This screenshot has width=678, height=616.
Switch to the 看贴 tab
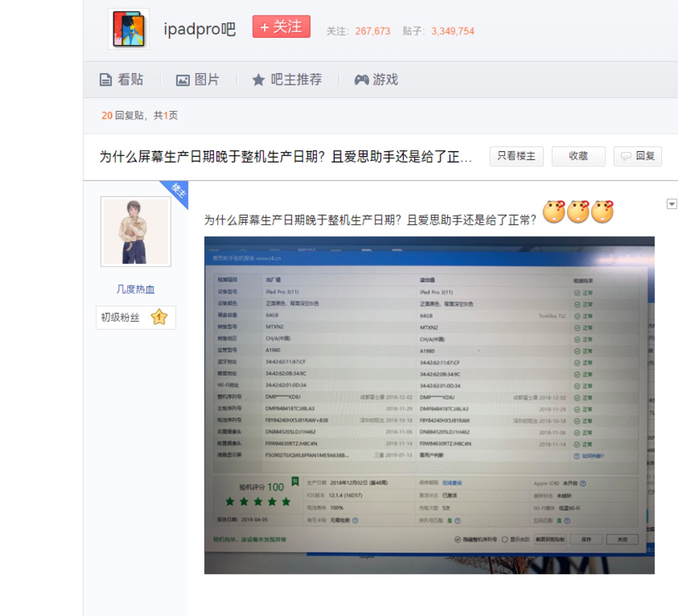click(x=122, y=79)
